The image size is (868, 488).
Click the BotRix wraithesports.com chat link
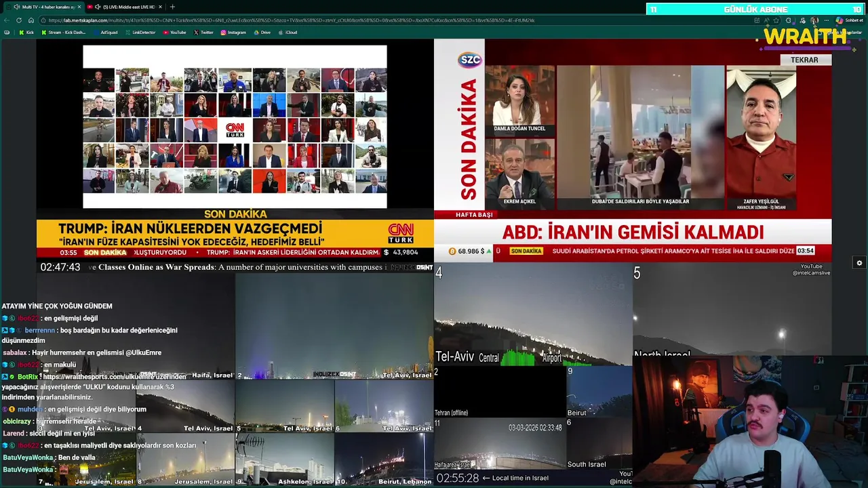(114, 376)
